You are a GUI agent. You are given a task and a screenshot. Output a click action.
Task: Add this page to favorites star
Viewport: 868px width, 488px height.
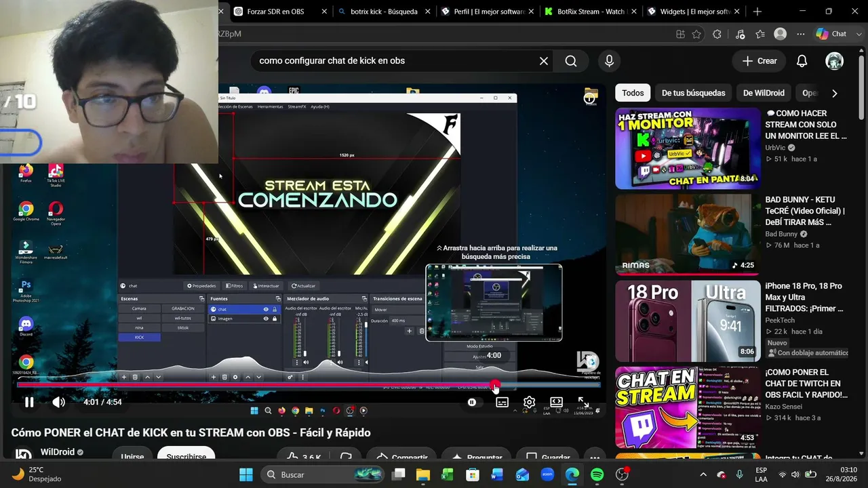[696, 34]
